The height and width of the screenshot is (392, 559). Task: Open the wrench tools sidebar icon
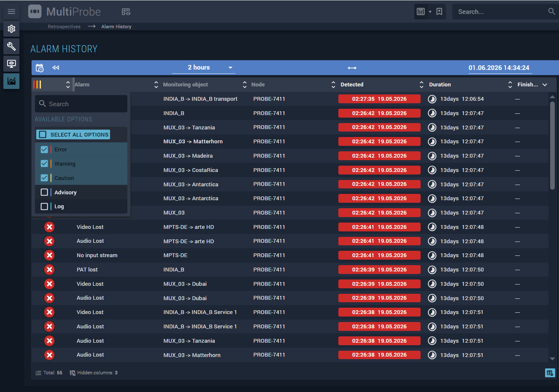pyautogui.click(x=11, y=46)
